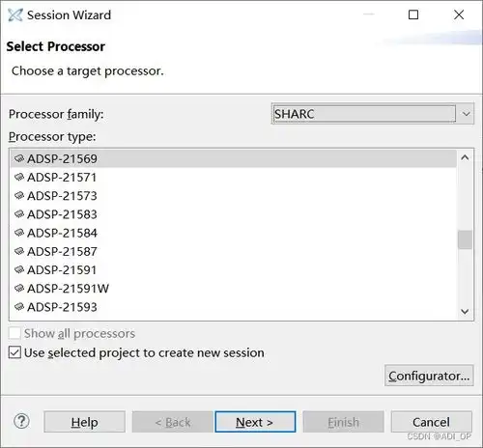The image size is (483, 448).
Task: Select ADSP-21593 from the processor list
Action: 233,307
